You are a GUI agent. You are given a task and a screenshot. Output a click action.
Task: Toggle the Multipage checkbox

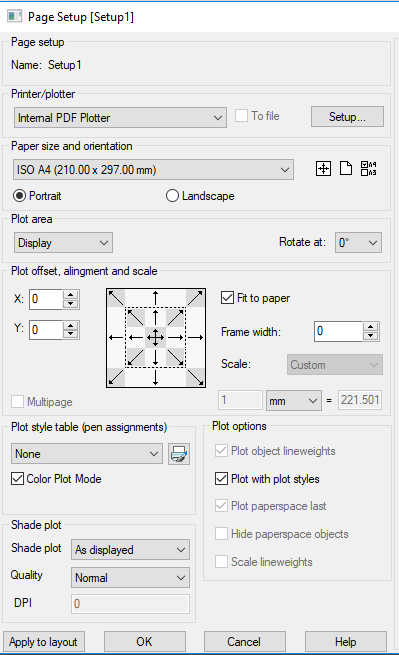(18, 401)
